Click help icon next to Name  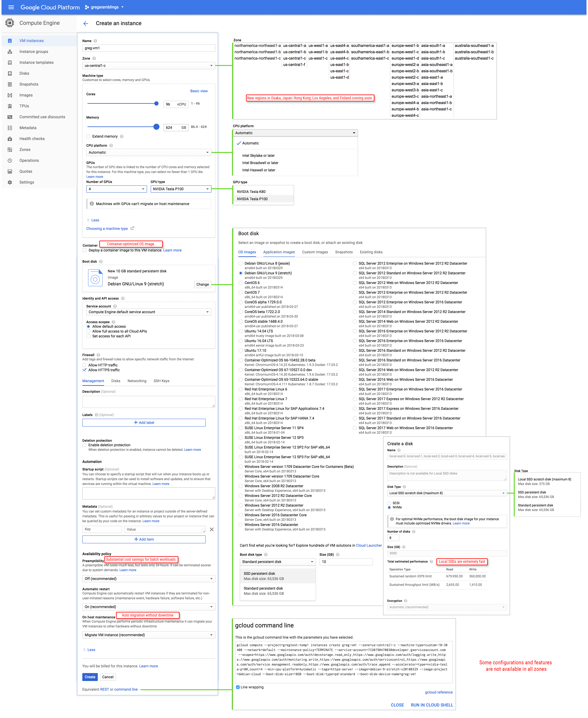[x=95, y=41]
